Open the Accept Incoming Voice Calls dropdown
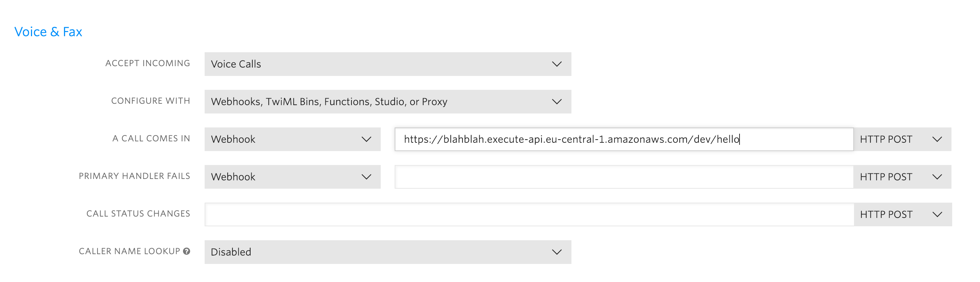 387,64
